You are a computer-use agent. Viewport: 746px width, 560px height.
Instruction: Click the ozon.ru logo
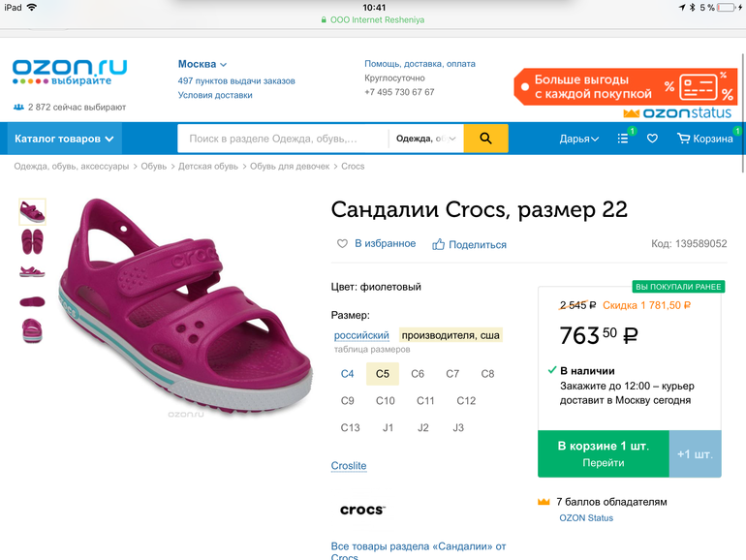70,73
